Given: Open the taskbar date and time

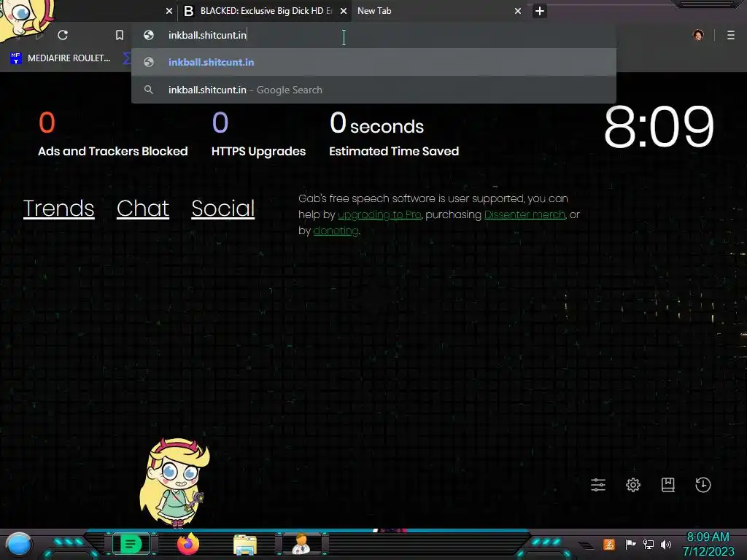Looking at the screenshot, I should pyautogui.click(x=708, y=544).
